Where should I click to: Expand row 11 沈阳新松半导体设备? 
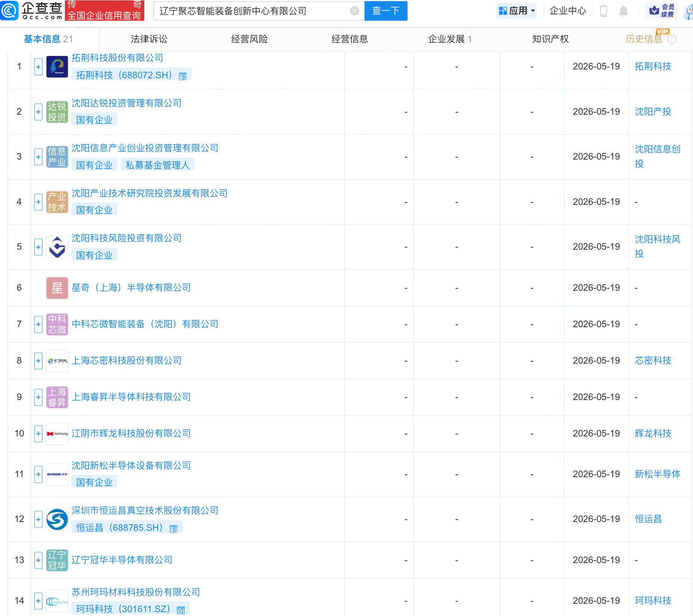(x=38, y=474)
